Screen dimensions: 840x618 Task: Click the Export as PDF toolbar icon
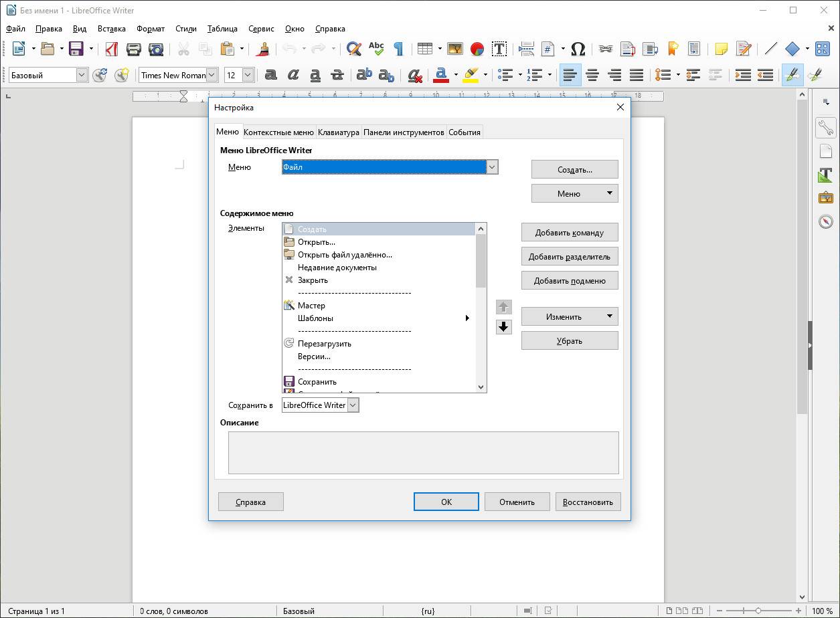point(112,49)
